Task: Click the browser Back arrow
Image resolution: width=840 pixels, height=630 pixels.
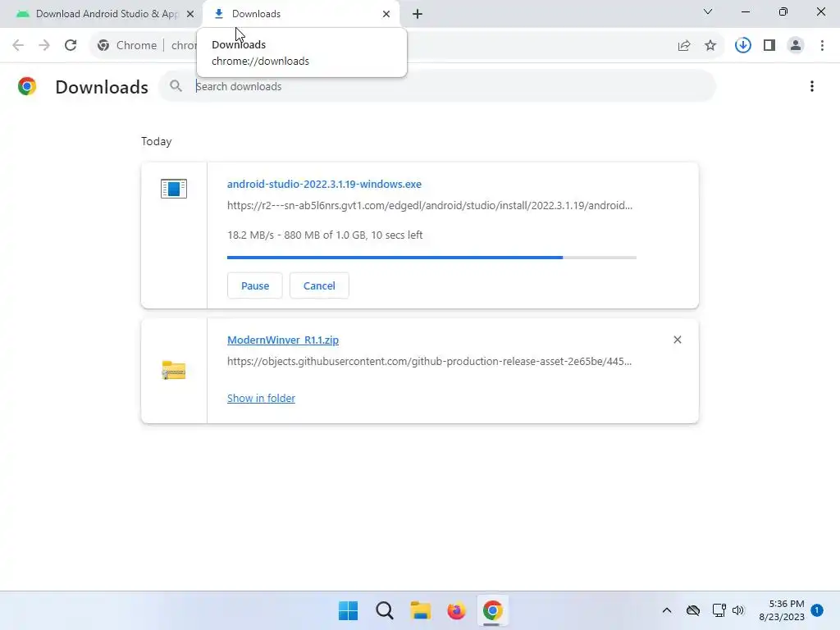Action: click(18, 45)
